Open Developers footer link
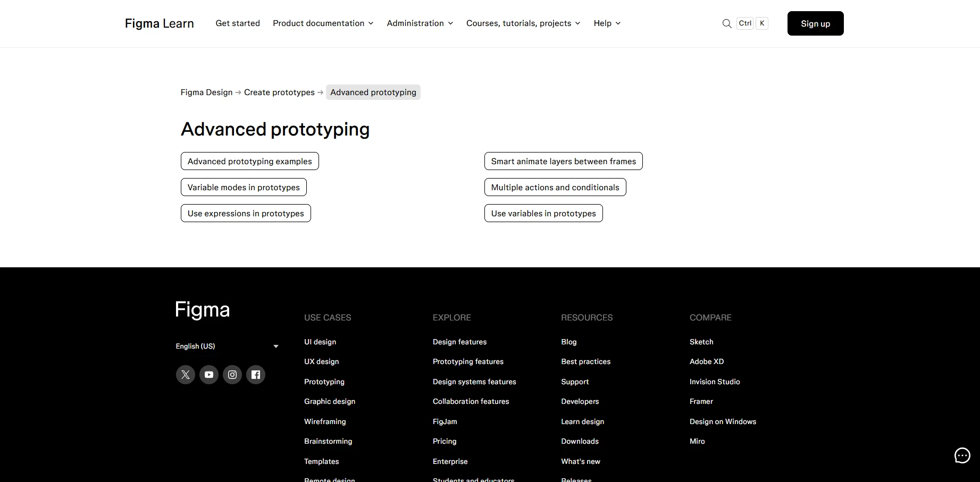 coord(580,401)
